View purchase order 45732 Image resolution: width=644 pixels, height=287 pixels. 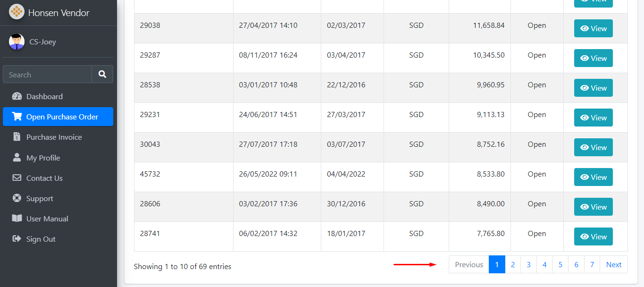coord(593,177)
